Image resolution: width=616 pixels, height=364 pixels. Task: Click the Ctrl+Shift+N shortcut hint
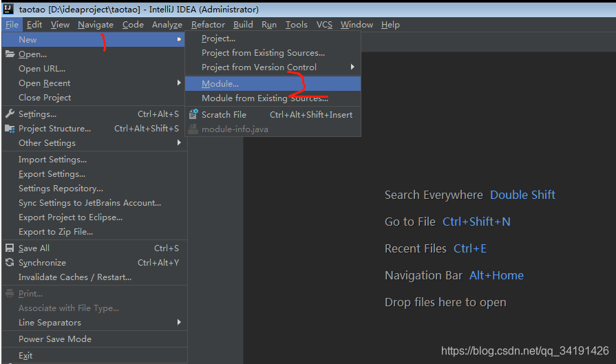click(476, 222)
